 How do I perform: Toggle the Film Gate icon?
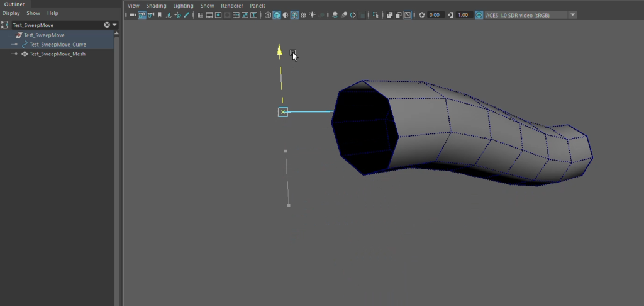tap(209, 14)
